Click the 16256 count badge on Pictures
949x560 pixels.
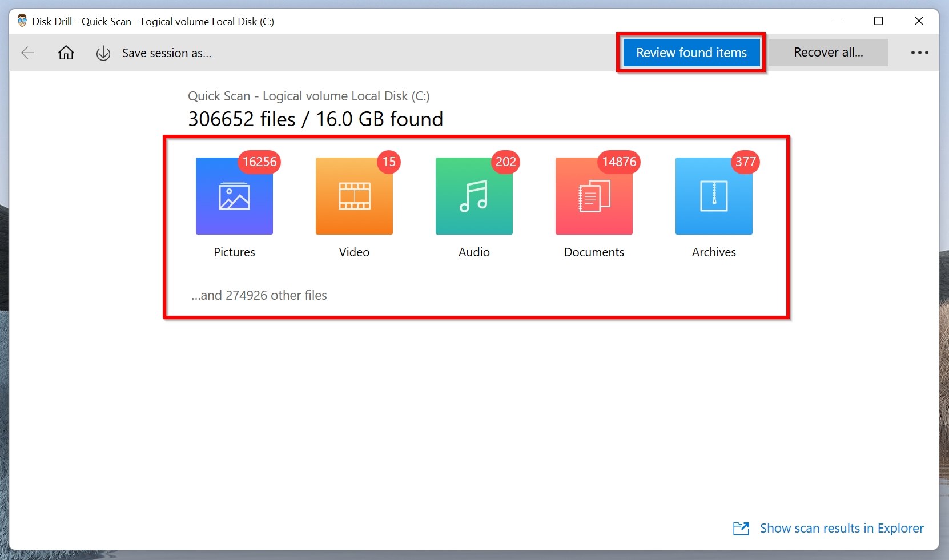(x=259, y=162)
